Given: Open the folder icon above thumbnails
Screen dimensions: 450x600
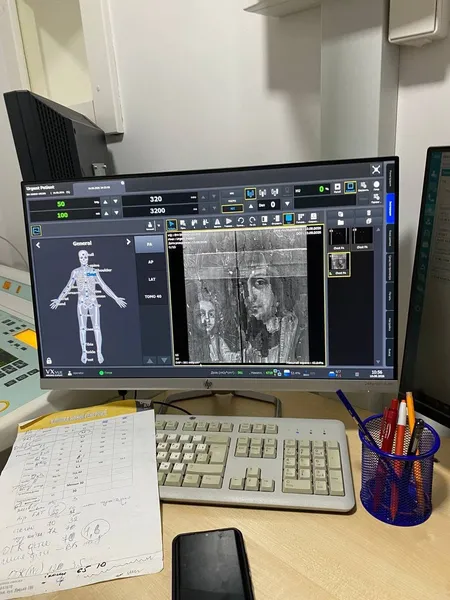Looking at the screenshot, I should click(340, 222).
